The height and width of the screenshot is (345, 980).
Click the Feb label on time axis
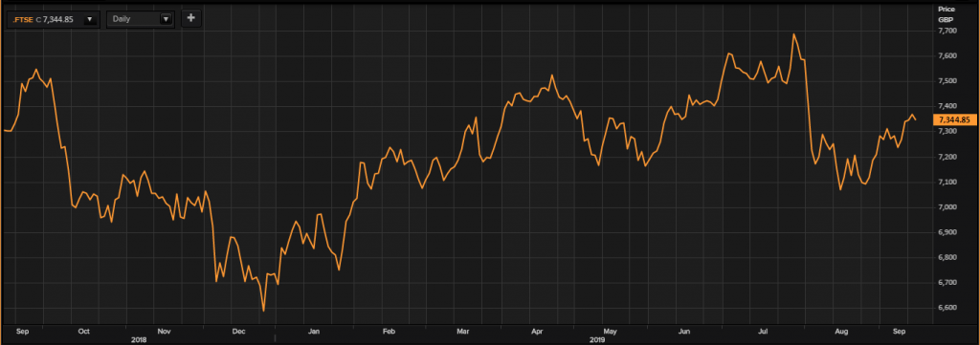click(x=389, y=331)
